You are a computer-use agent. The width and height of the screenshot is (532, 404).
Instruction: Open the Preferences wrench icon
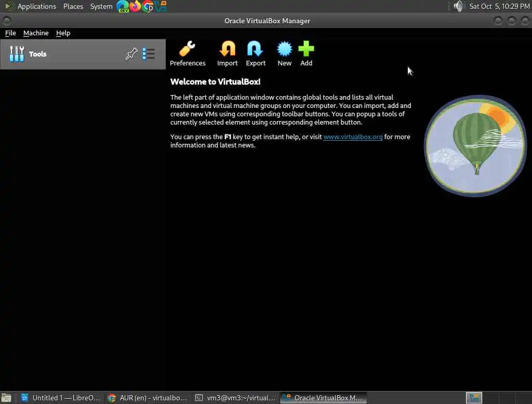[x=187, y=53]
